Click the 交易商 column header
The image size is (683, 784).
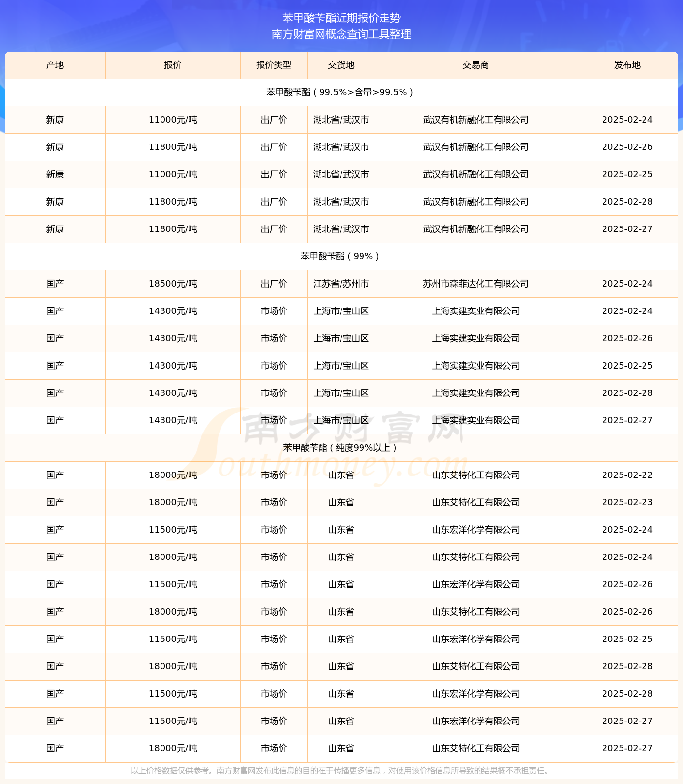pyautogui.click(x=476, y=65)
